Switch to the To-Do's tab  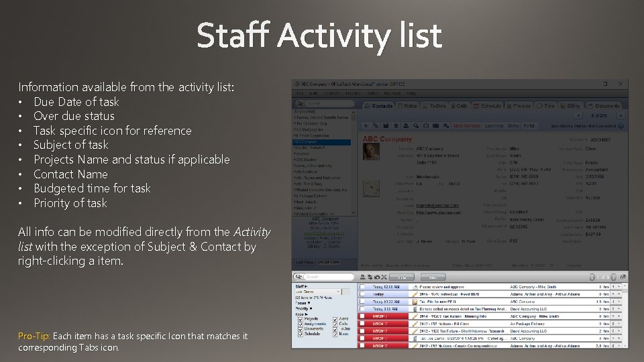[x=435, y=106]
